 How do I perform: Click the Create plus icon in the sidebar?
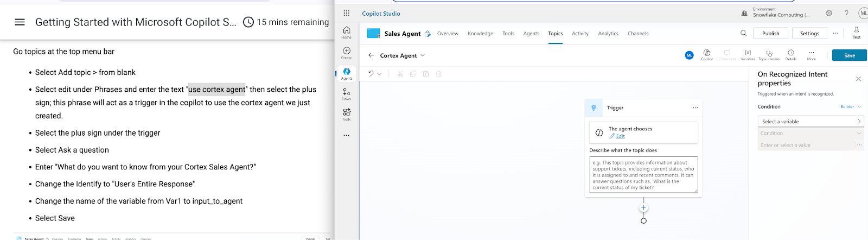pos(346,53)
